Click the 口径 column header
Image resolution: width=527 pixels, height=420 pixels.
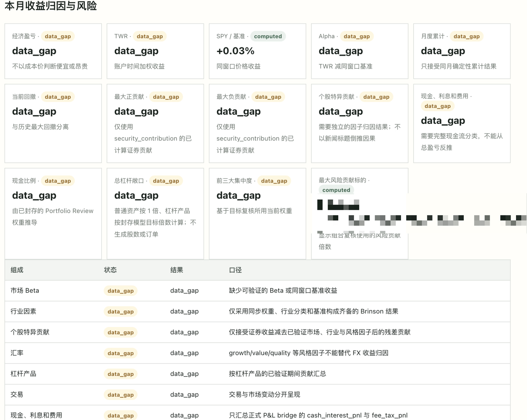point(235,270)
